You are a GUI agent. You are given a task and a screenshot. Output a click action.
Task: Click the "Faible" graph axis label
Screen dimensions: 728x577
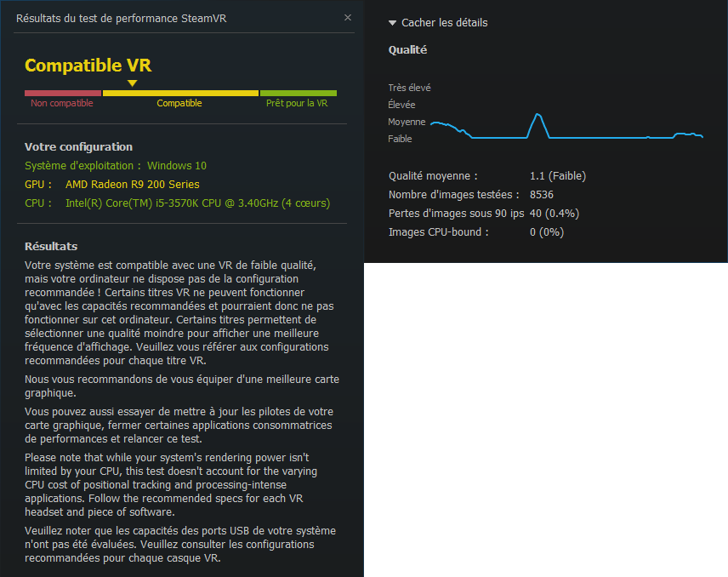click(x=400, y=139)
